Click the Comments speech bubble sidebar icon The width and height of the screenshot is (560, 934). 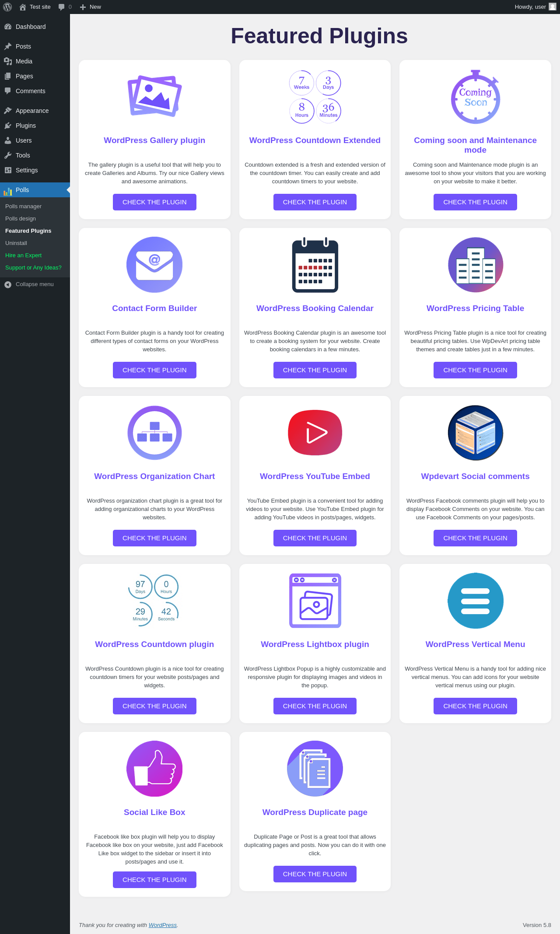click(8, 91)
